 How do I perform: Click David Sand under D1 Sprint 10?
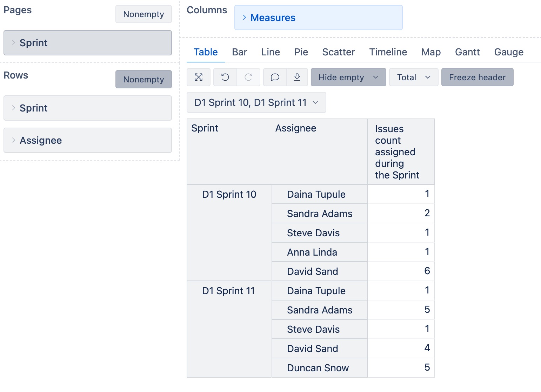(320, 271)
